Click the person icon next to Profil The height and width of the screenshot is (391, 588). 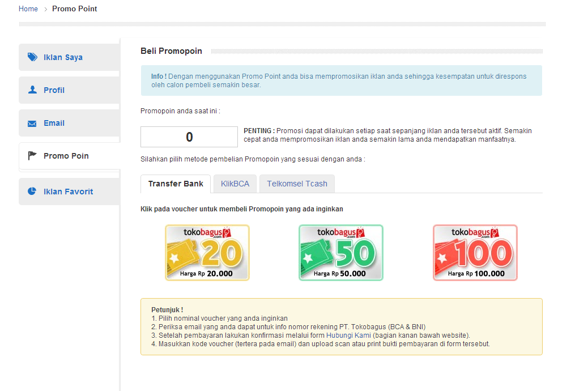click(32, 90)
